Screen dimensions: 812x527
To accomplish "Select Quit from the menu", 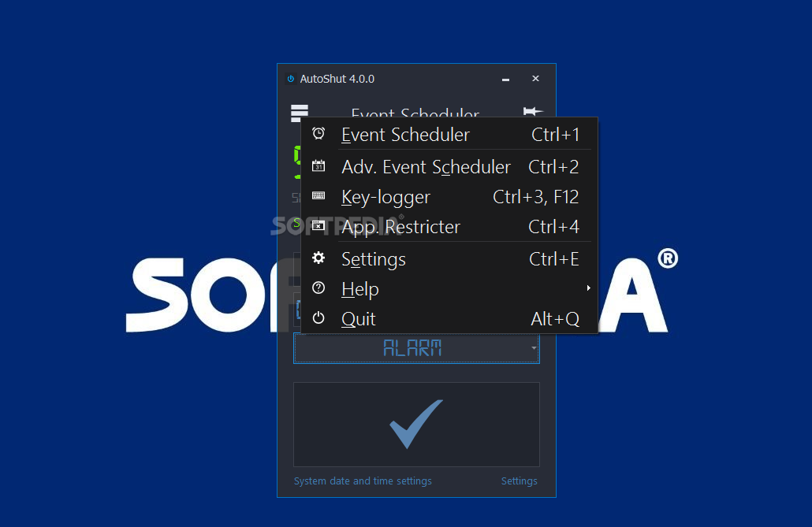I will coord(449,319).
